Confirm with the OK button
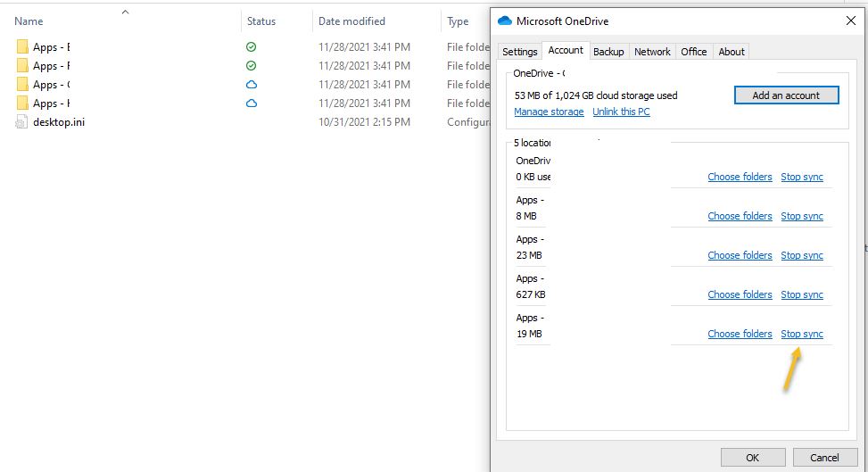 click(753, 458)
